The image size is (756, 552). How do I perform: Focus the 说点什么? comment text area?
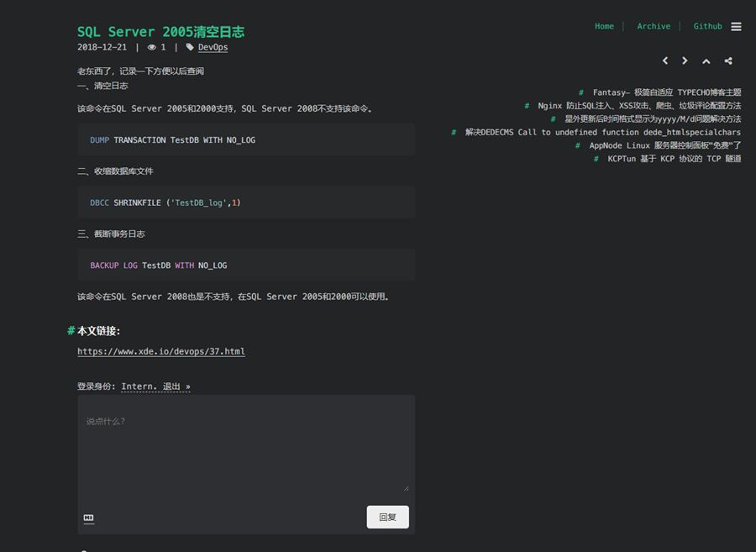pyautogui.click(x=246, y=444)
